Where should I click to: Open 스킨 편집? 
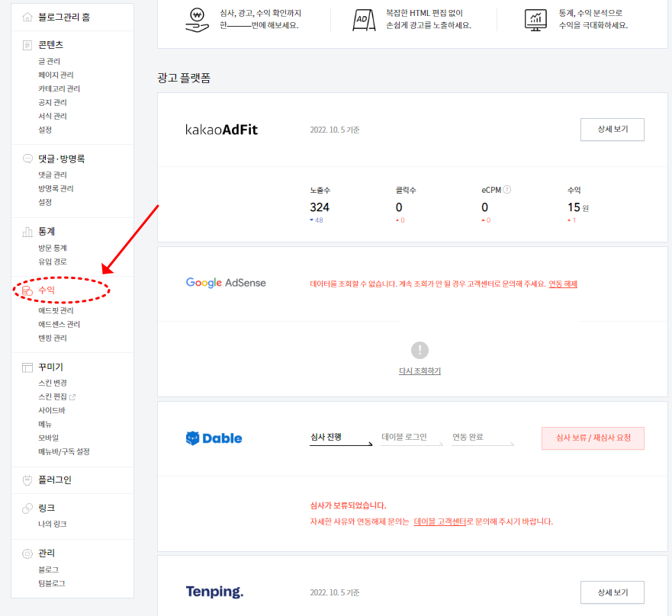tap(53, 396)
